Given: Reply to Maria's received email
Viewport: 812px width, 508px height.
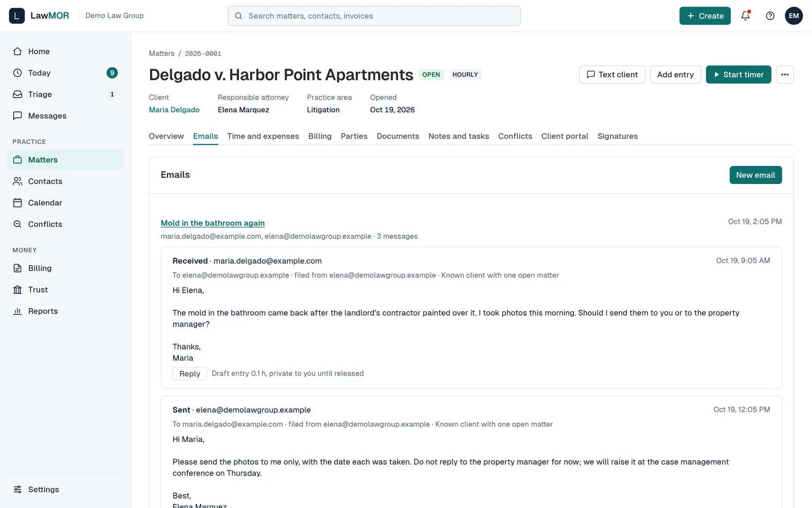Looking at the screenshot, I should [x=190, y=373].
